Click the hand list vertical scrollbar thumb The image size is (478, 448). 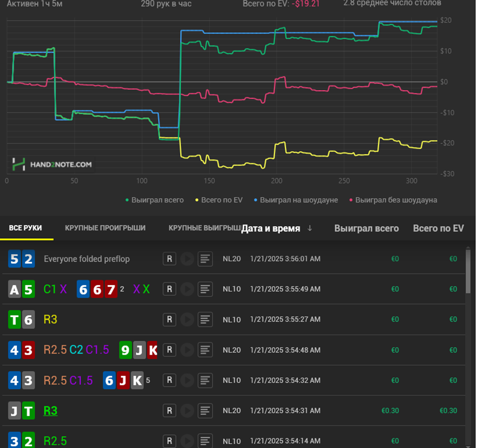468,271
